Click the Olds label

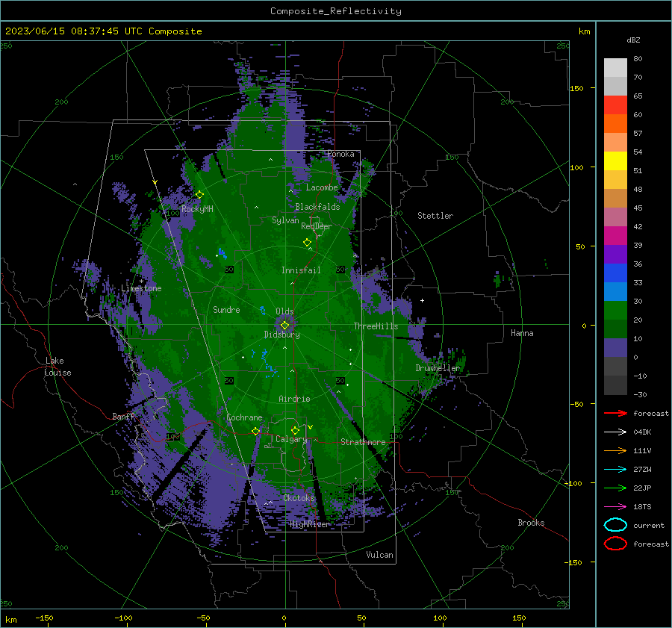pos(284,311)
